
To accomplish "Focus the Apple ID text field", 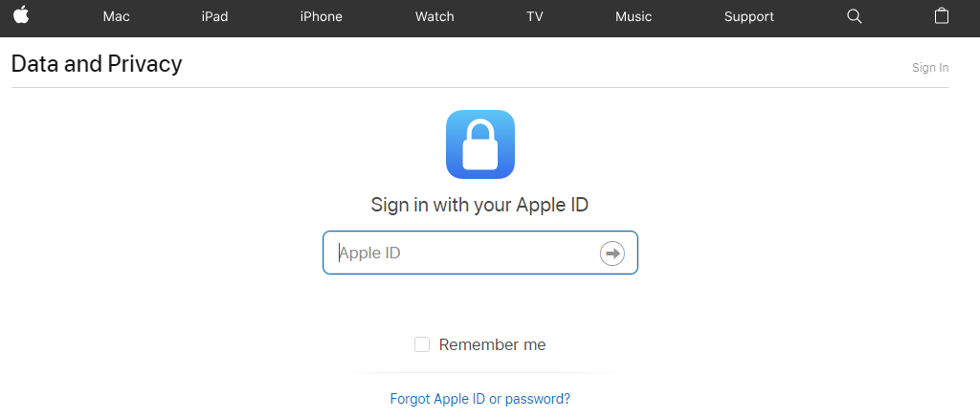I will [x=480, y=253].
